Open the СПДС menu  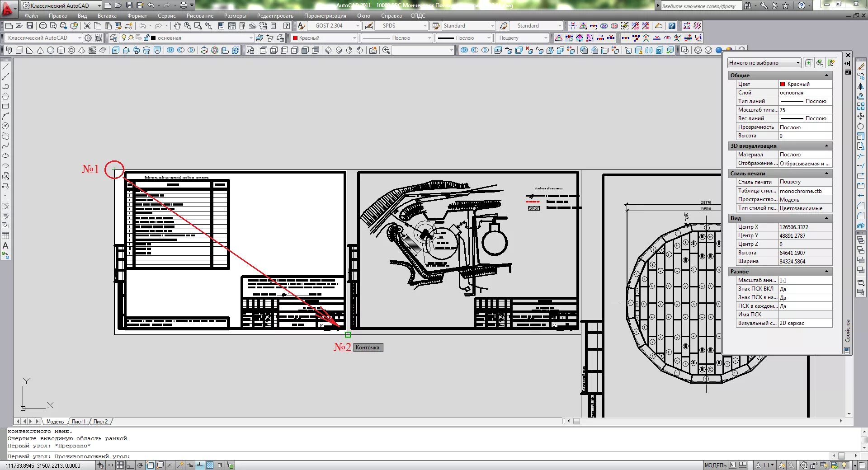click(x=418, y=16)
